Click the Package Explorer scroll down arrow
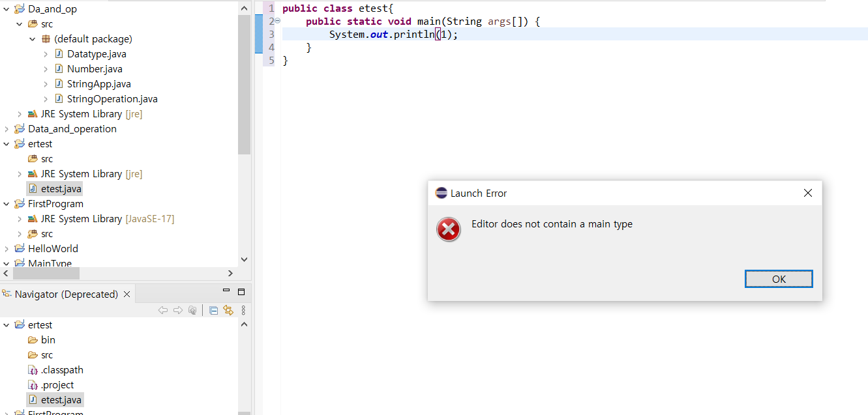Image resolution: width=868 pixels, height=415 pixels. pyautogui.click(x=245, y=259)
